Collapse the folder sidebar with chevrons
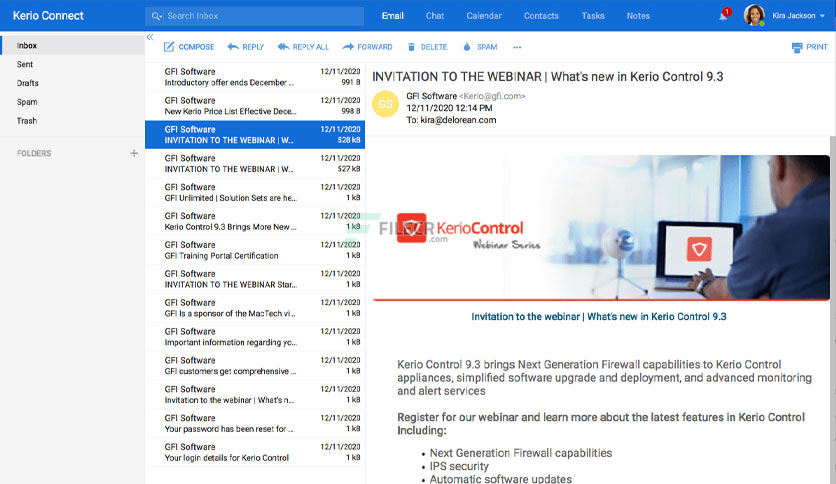836x484 pixels. (x=150, y=37)
